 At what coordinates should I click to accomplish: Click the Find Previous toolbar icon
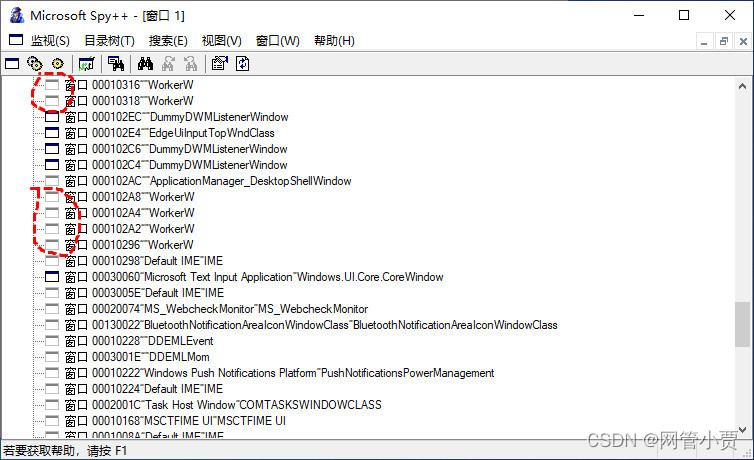tap(191, 63)
